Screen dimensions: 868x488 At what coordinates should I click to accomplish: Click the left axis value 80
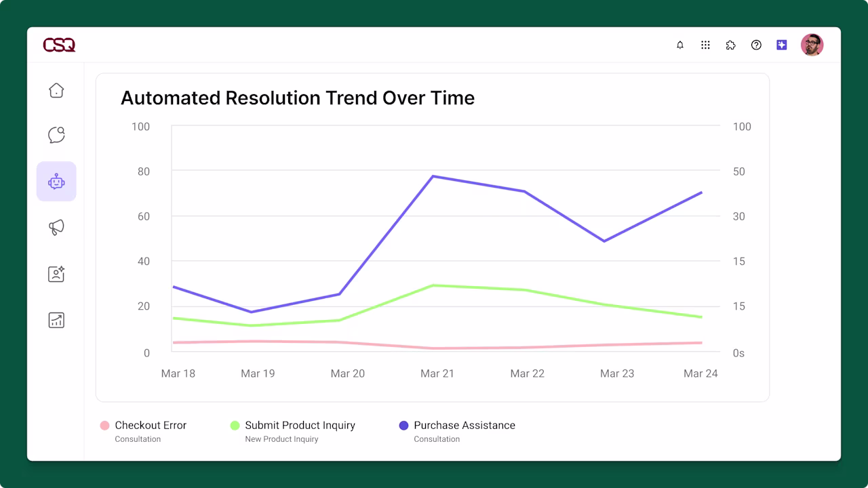pos(144,171)
